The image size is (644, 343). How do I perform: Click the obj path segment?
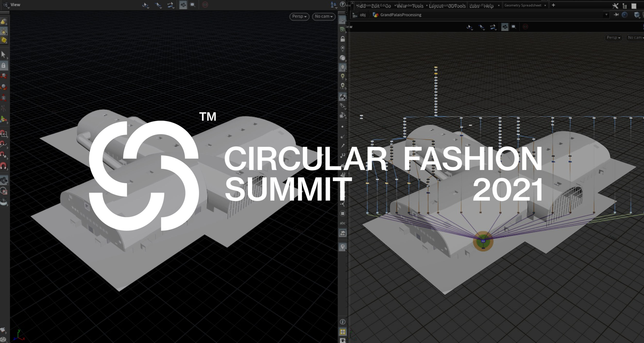click(x=363, y=15)
